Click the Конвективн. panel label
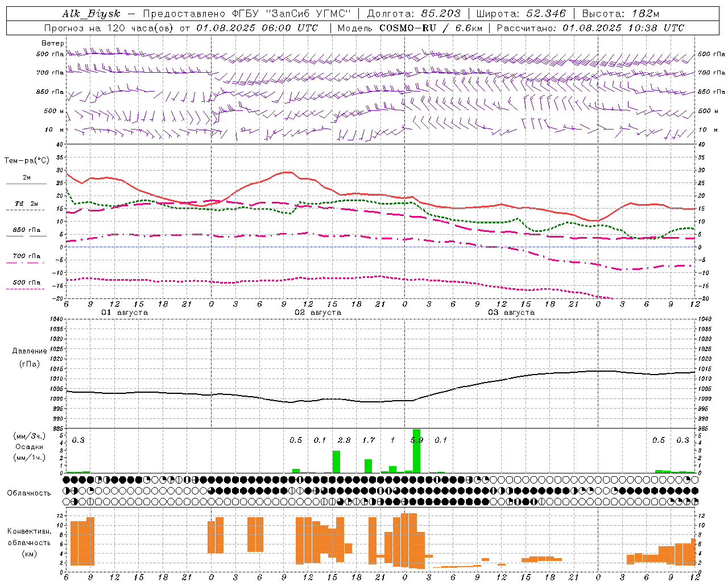The height and width of the screenshot is (582, 728). [29, 531]
